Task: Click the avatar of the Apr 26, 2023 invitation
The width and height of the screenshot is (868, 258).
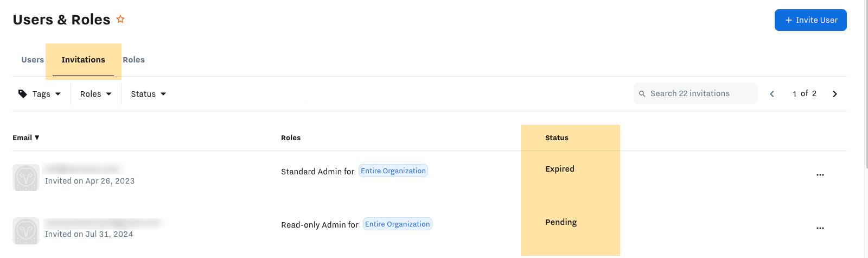Action: tap(26, 178)
